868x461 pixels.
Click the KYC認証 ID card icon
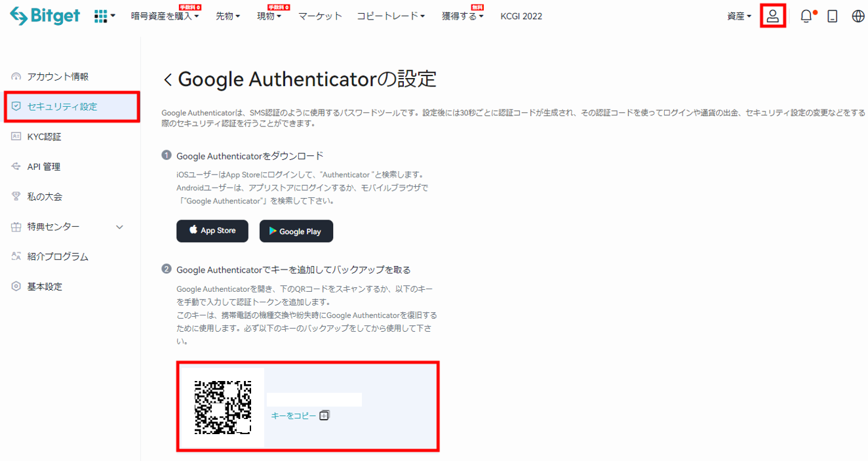(16, 136)
